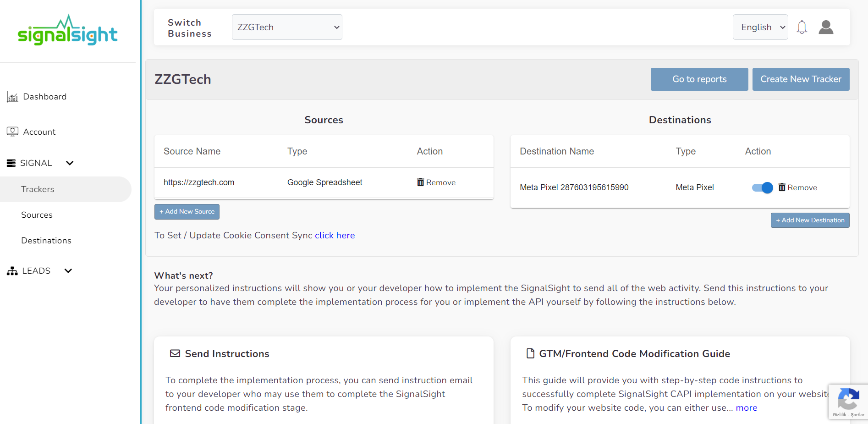This screenshot has height=424, width=868.
Task: Click Remove text for the Meta Pixel destination
Action: [802, 187]
